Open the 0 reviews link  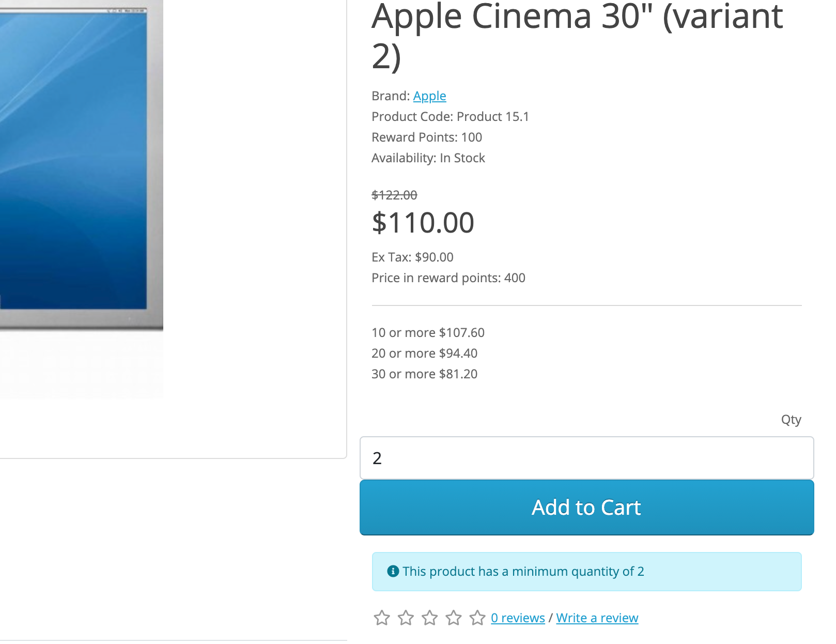[x=518, y=618]
